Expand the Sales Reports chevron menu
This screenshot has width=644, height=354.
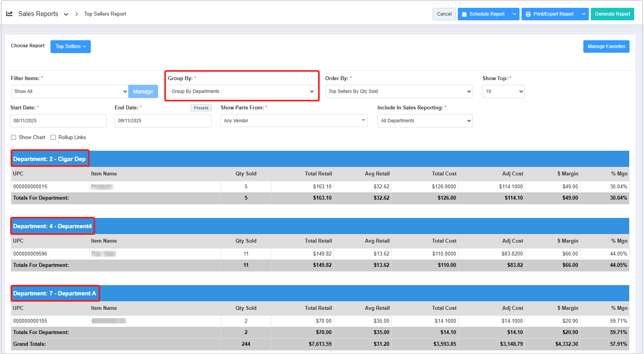click(x=66, y=14)
